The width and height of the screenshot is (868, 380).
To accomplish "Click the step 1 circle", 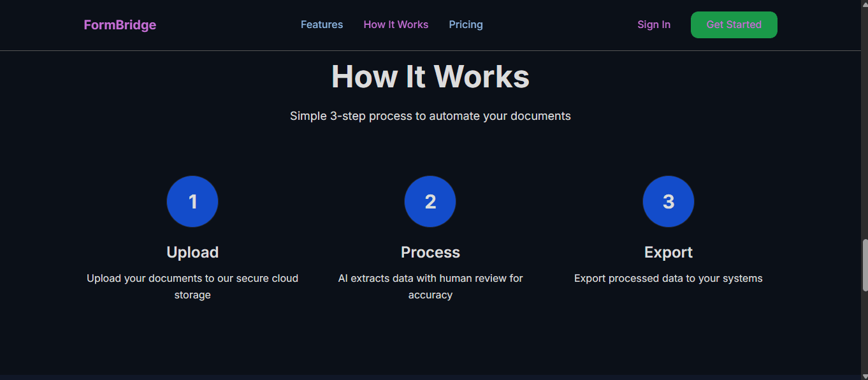I will (192, 201).
